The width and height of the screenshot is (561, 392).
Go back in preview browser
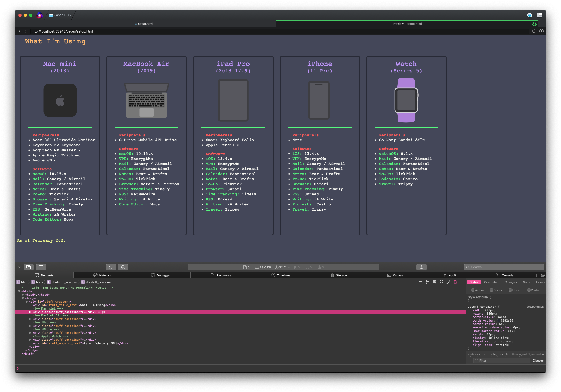point(20,31)
